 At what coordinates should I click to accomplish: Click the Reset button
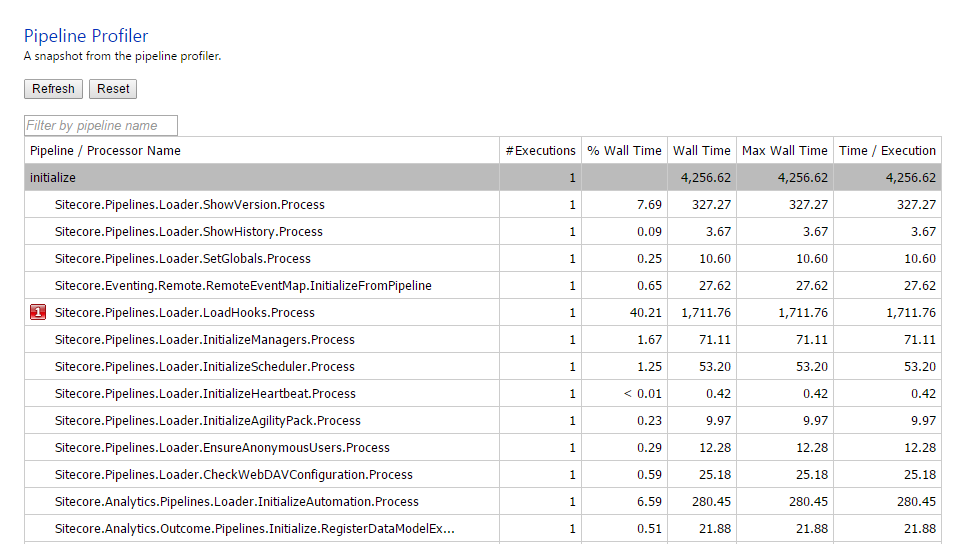pyautogui.click(x=113, y=89)
